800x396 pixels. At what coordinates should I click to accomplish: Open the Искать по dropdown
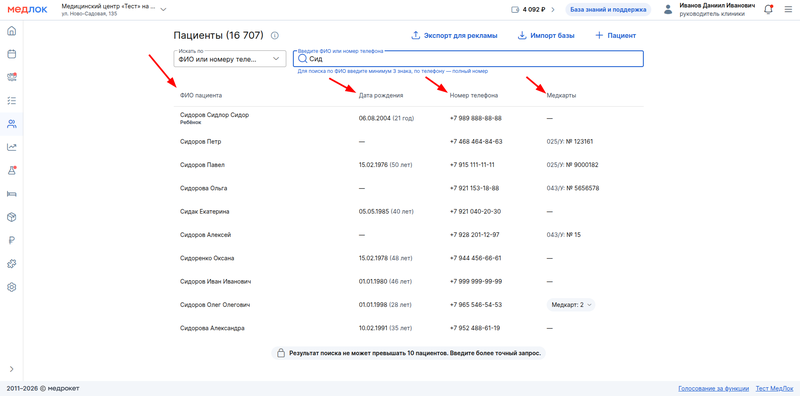(x=230, y=59)
